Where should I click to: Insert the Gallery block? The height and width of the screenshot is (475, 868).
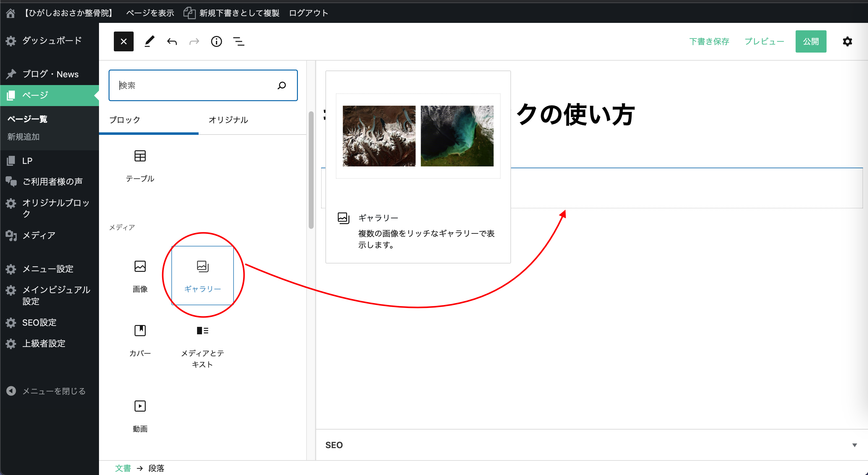tap(203, 276)
